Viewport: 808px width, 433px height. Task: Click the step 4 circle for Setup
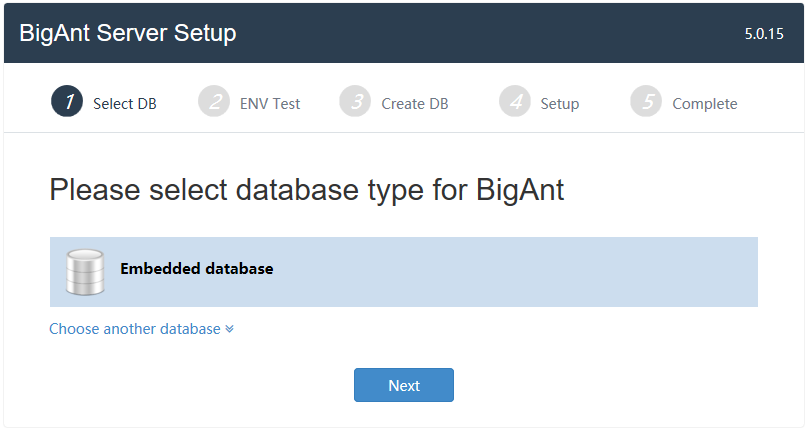pos(515,101)
